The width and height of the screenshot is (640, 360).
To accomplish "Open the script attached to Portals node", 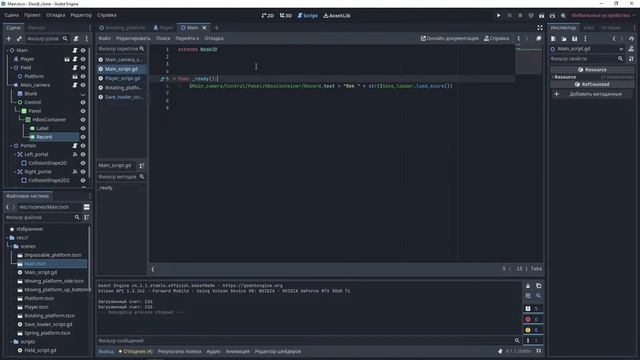I will [x=75, y=146].
